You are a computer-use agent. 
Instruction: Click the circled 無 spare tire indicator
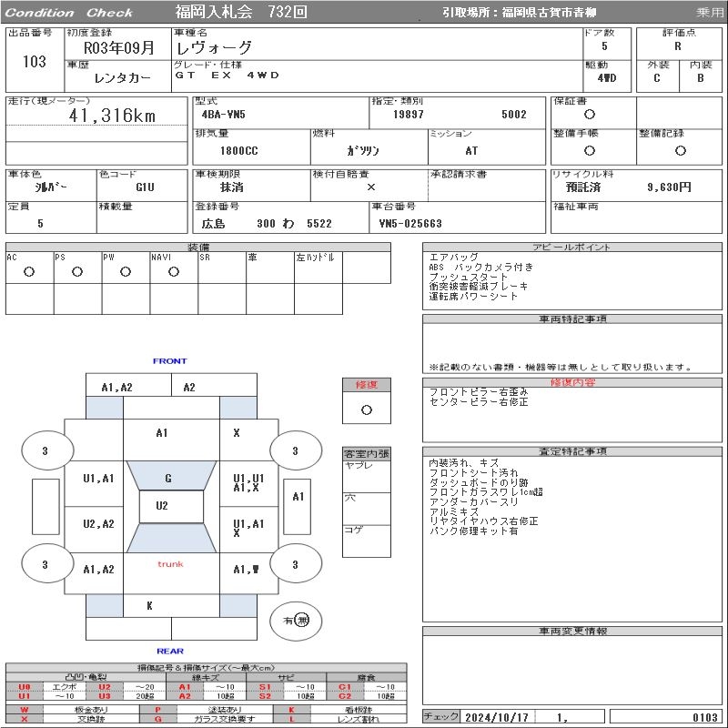pos(302,620)
